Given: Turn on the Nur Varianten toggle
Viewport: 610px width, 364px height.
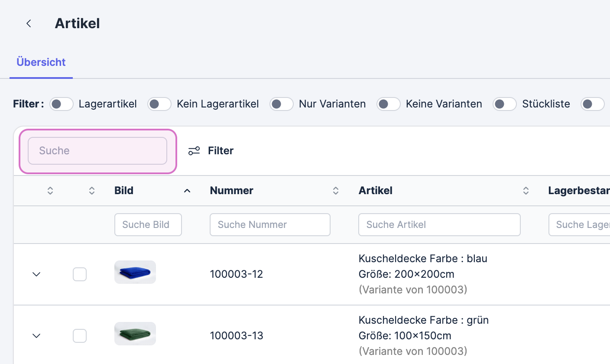Looking at the screenshot, I should click(x=282, y=104).
